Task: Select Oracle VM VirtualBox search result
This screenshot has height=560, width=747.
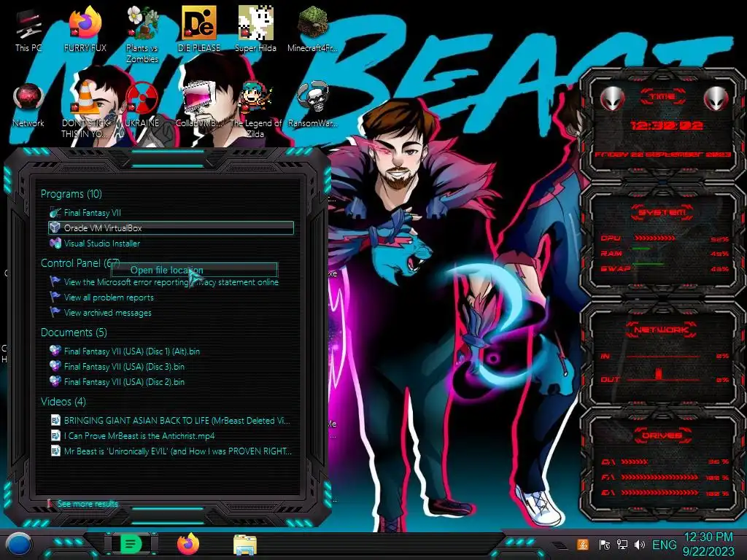Action: (x=171, y=228)
